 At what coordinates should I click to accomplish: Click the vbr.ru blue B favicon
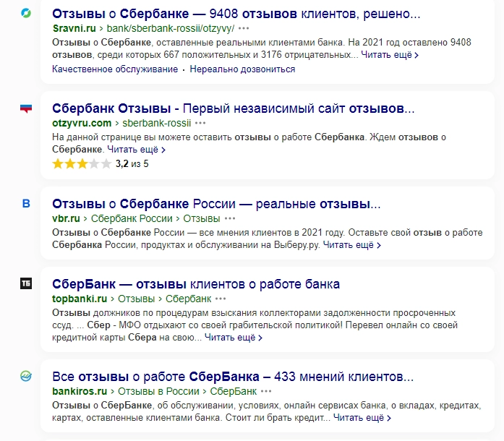click(x=26, y=203)
